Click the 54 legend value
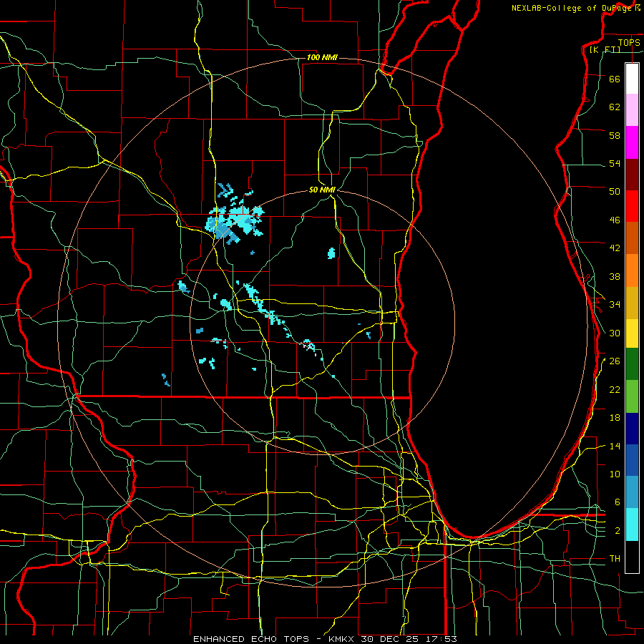 point(615,164)
